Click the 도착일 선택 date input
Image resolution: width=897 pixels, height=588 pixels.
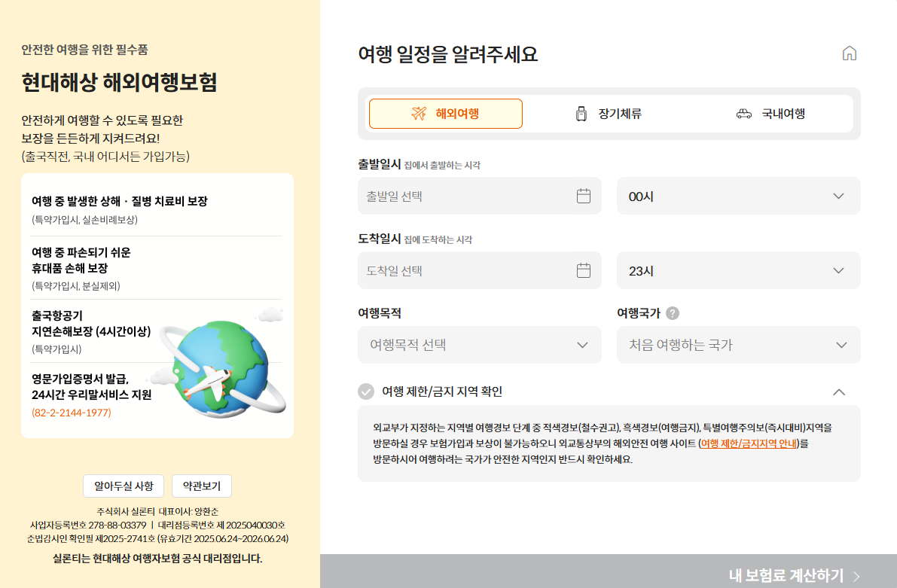480,270
